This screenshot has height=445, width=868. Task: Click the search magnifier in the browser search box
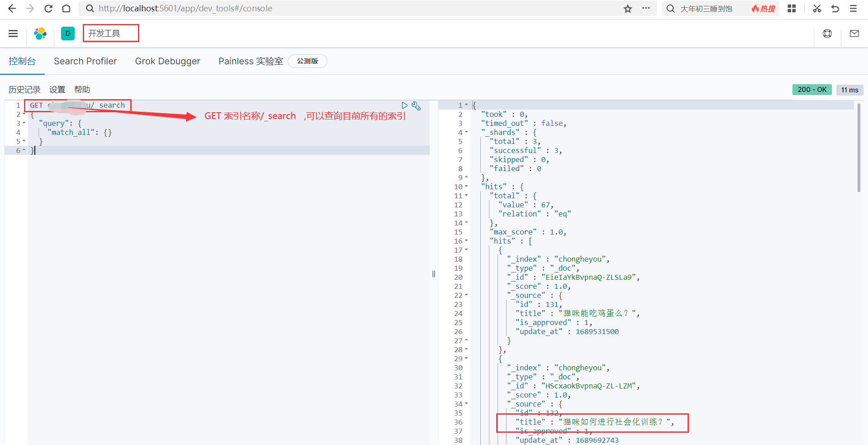tap(671, 9)
